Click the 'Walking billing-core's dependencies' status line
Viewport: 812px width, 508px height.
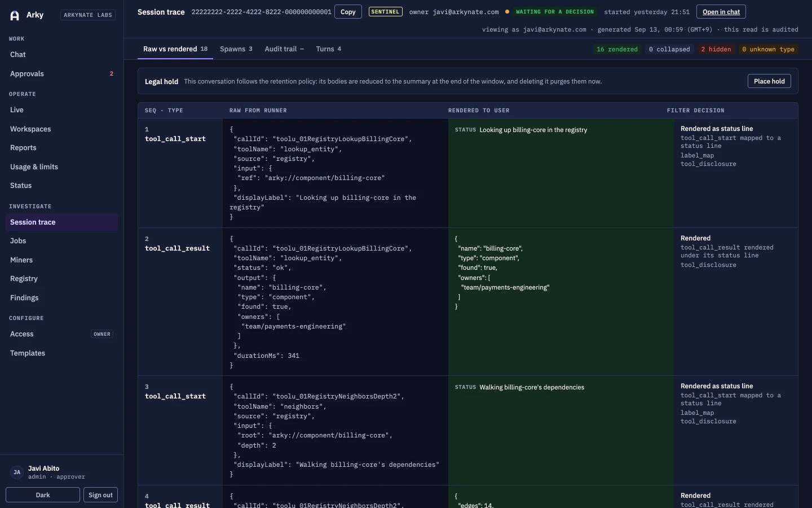pos(532,387)
